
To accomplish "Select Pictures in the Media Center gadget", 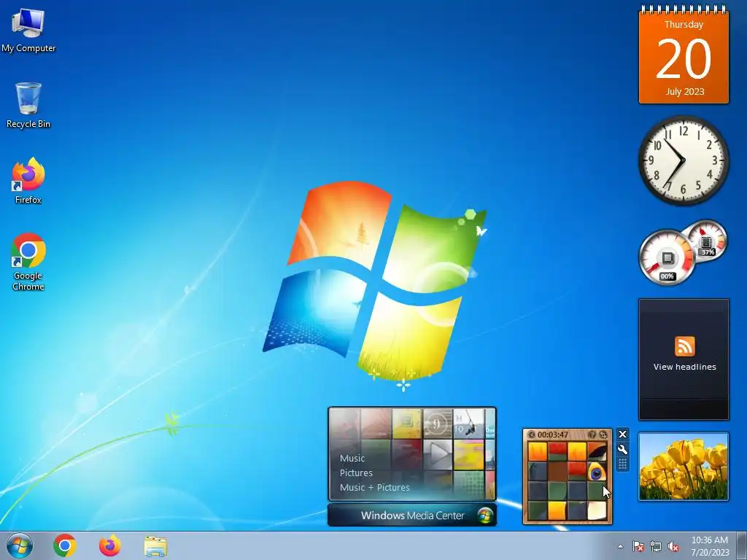I will coord(356,472).
